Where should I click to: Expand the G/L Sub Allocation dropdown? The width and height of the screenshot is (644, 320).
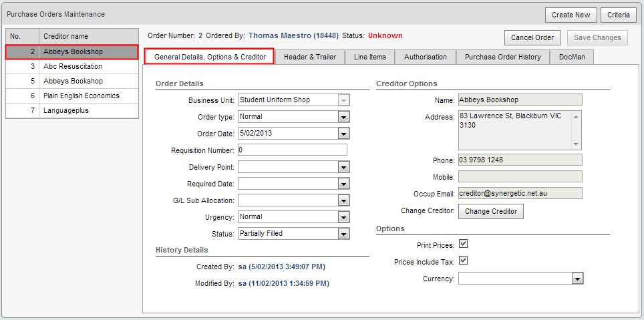click(344, 200)
